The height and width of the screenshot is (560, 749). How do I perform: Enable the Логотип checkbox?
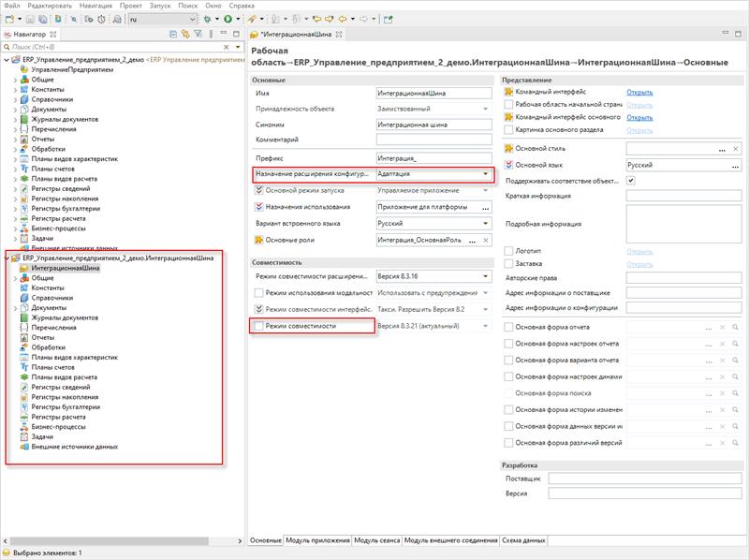(x=508, y=251)
